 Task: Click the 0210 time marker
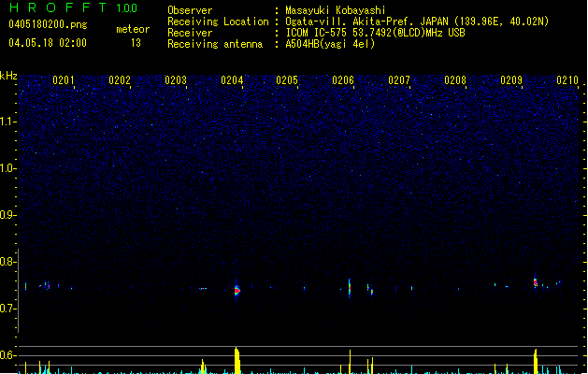click(567, 80)
